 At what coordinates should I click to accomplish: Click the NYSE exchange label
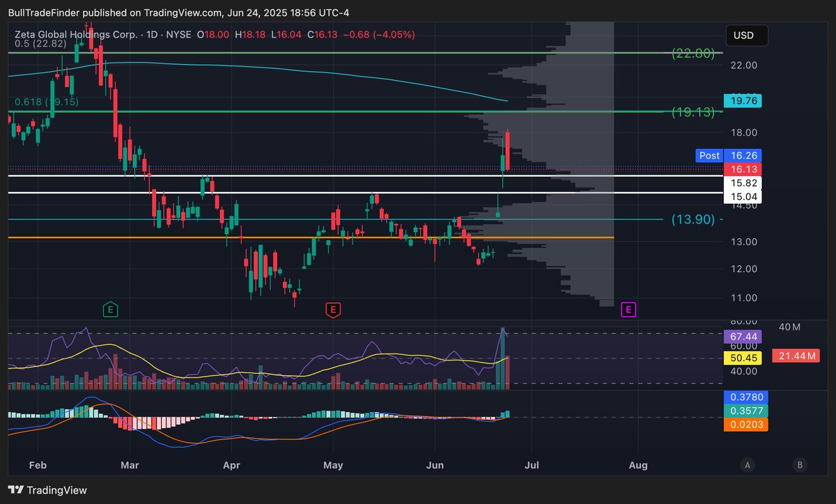click(177, 34)
